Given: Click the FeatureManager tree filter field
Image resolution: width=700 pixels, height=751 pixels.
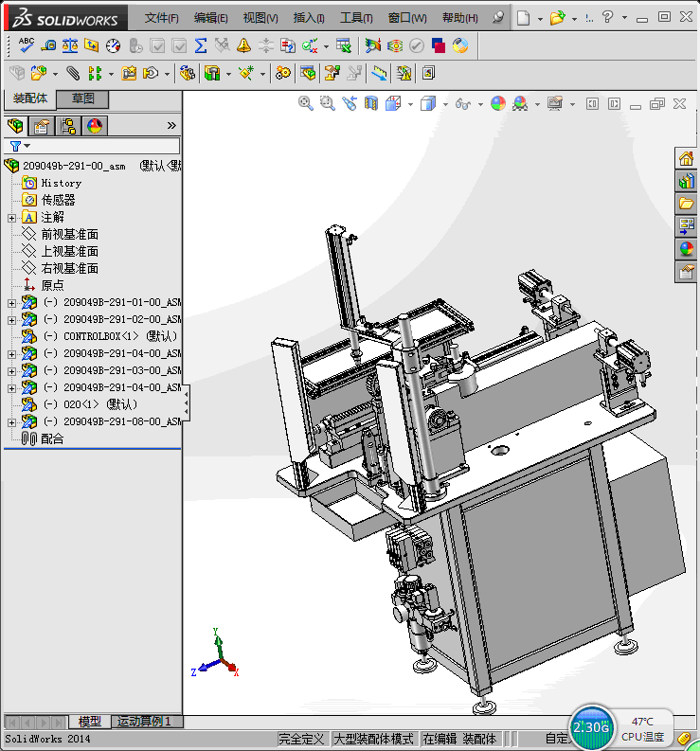Looking at the screenshot, I should 92,146.
